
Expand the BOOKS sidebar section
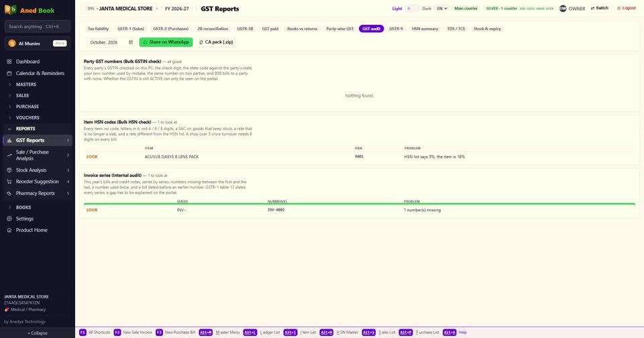(38, 208)
